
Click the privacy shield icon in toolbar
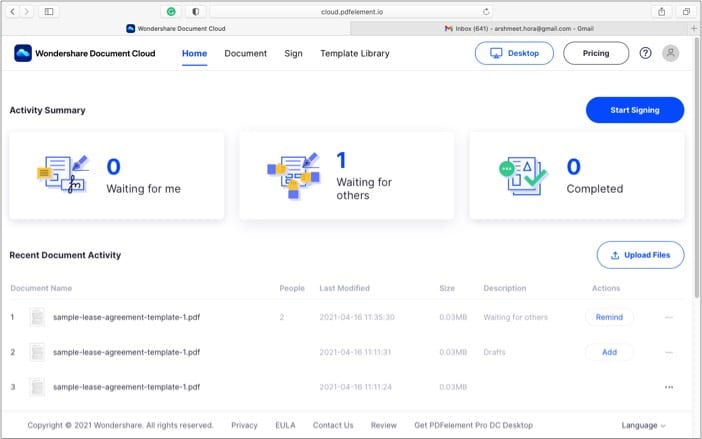pos(196,12)
